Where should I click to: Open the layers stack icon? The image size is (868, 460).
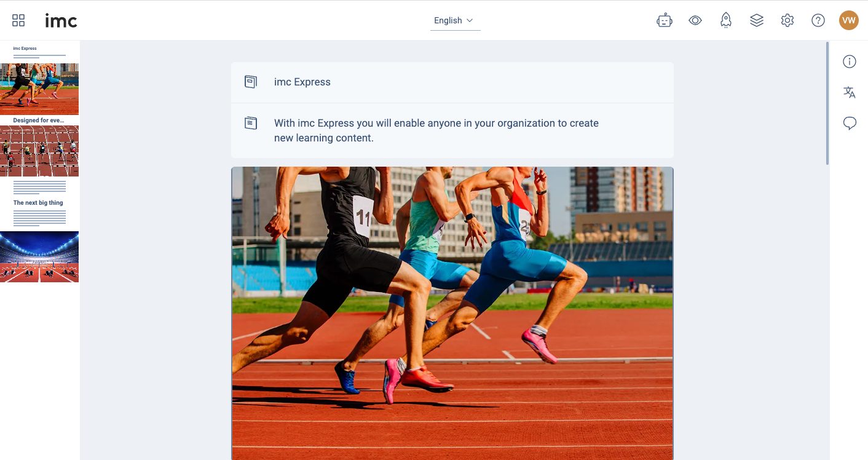click(757, 20)
